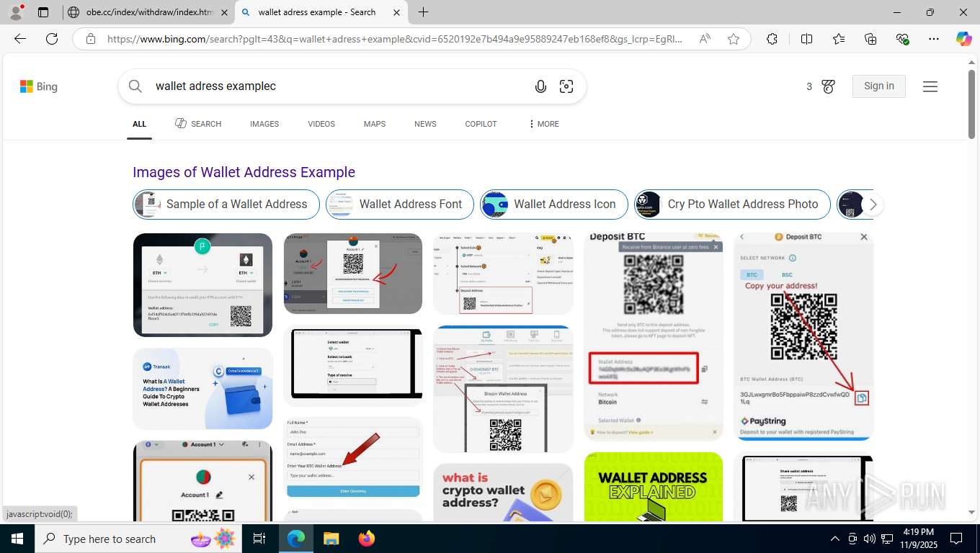Select Cry Pto Wallet Address Photo chip
Screen dimensions: 980x553
pos(732,204)
